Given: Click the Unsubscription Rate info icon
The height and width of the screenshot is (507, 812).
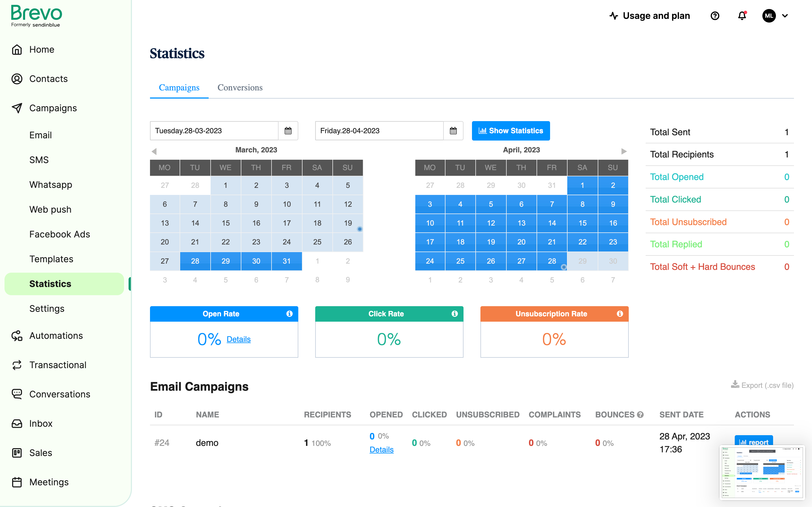Looking at the screenshot, I should (x=620, y=313).
